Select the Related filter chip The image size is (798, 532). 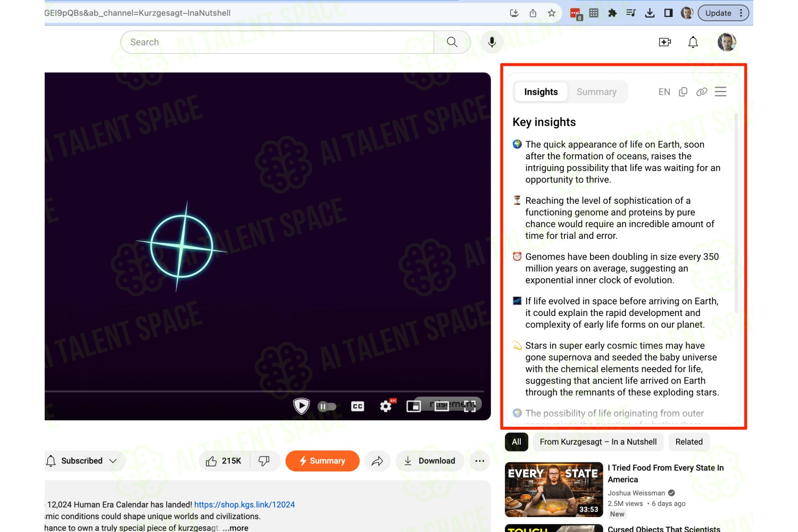(689, 442)
